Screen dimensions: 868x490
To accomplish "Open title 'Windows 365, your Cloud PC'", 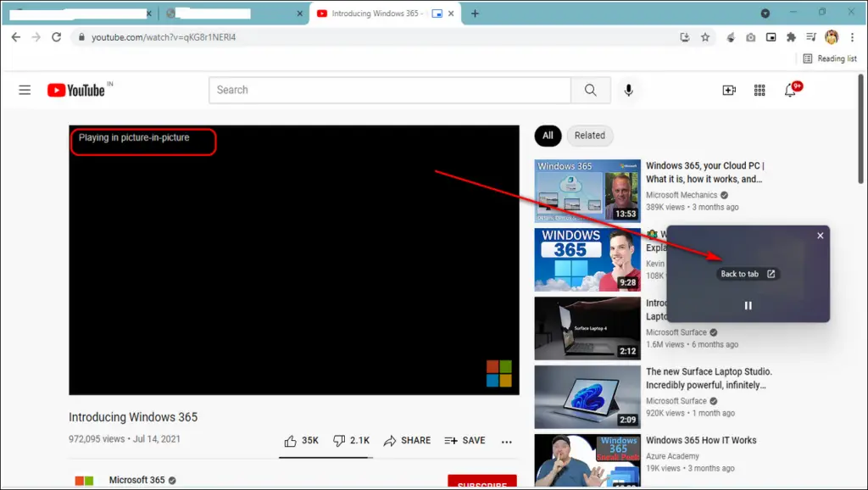I will pos(704,172).
